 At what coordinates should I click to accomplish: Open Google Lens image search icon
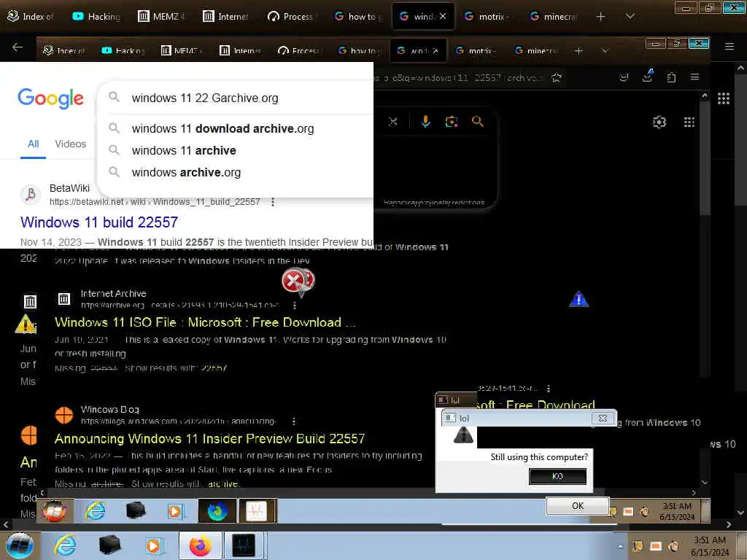(451, 122)
